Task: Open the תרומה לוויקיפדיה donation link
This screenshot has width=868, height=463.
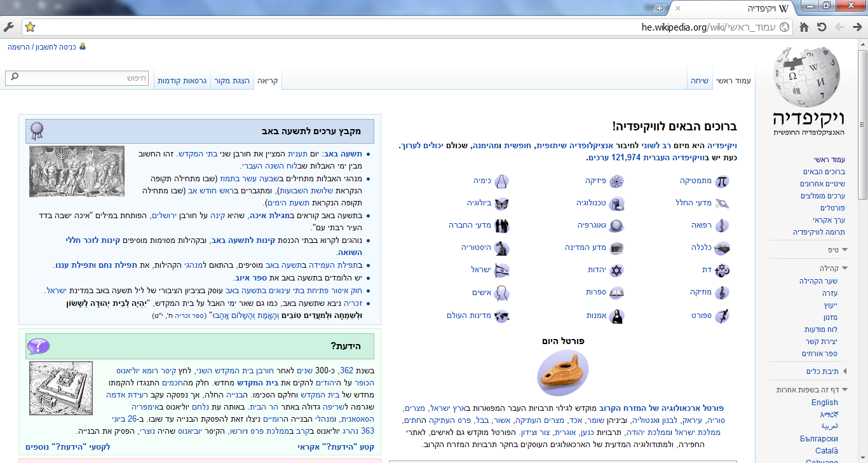Action: pyautogui.click(x=820, y=232)
